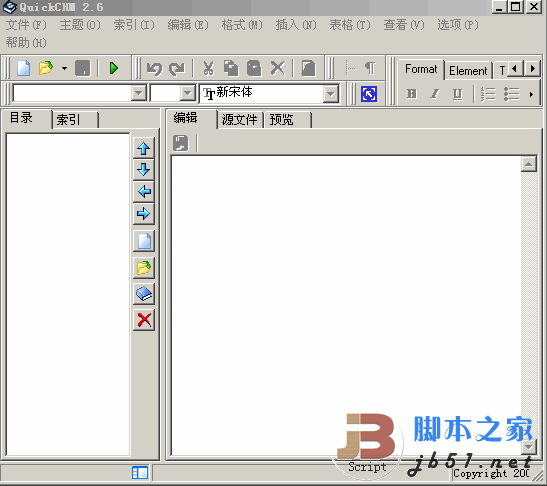Switch to the 编辑 editor tab
This screenshot has width=547, height=486.
click(191, 118)
